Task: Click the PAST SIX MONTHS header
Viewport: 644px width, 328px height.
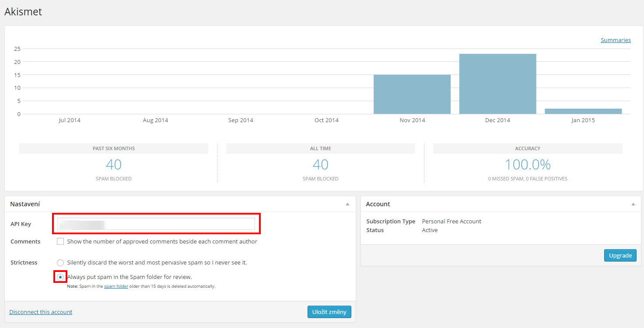Action: tap(114, 148)
